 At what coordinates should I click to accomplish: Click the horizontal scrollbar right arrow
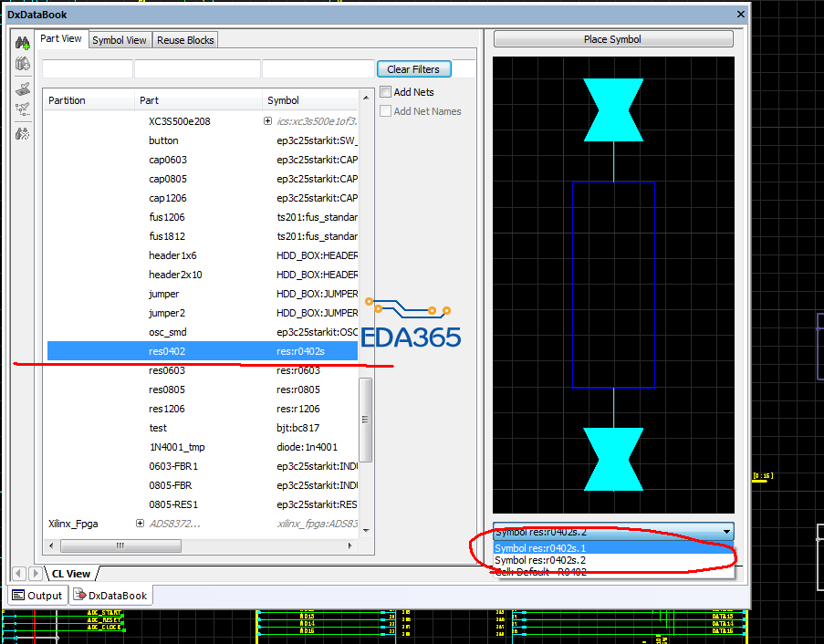click(350, 545)
